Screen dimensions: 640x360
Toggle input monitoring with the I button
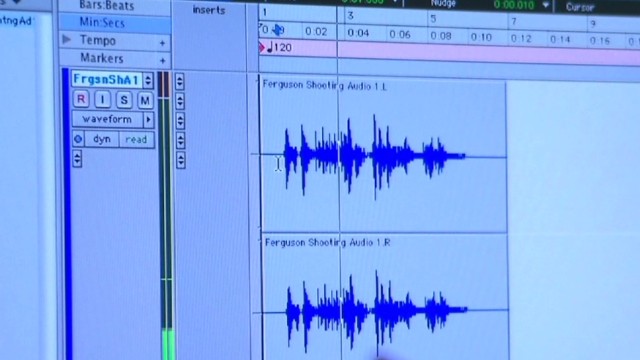[x=102, y=100]
